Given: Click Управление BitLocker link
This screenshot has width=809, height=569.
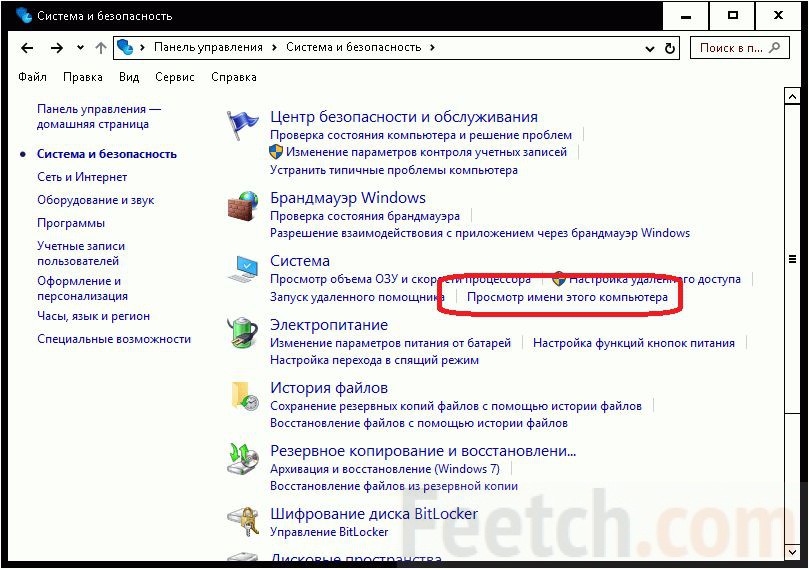Looking at the screenshot, I should pyautogui.click(x=329, y=531).
